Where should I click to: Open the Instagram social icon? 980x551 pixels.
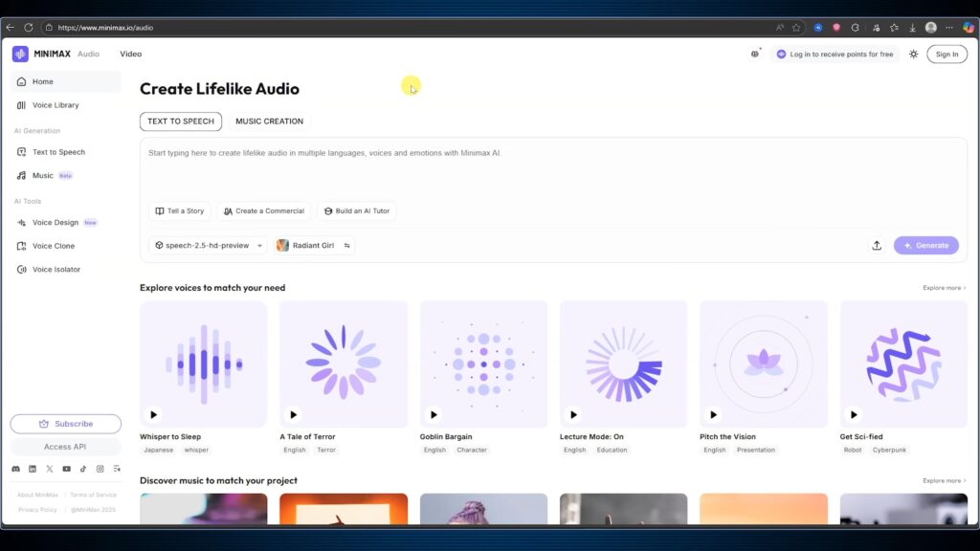[100, 469]
